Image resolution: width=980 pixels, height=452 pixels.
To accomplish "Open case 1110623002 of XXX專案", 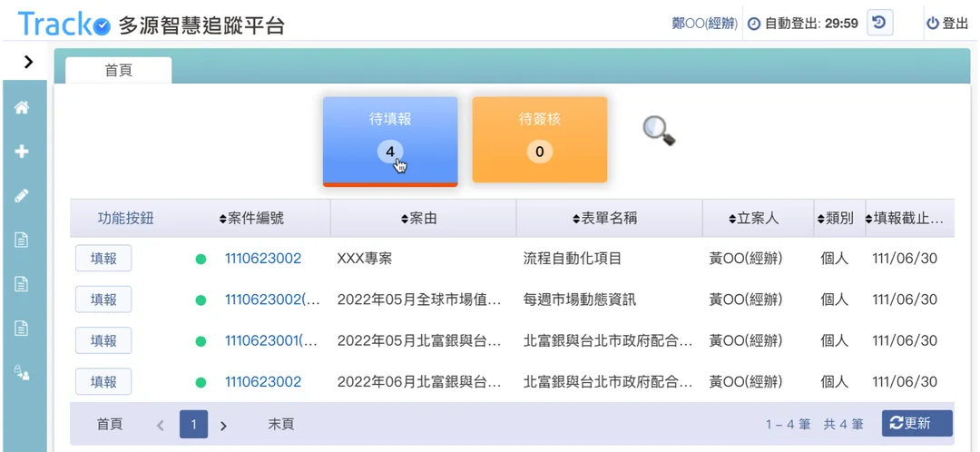I will point(263,258).
